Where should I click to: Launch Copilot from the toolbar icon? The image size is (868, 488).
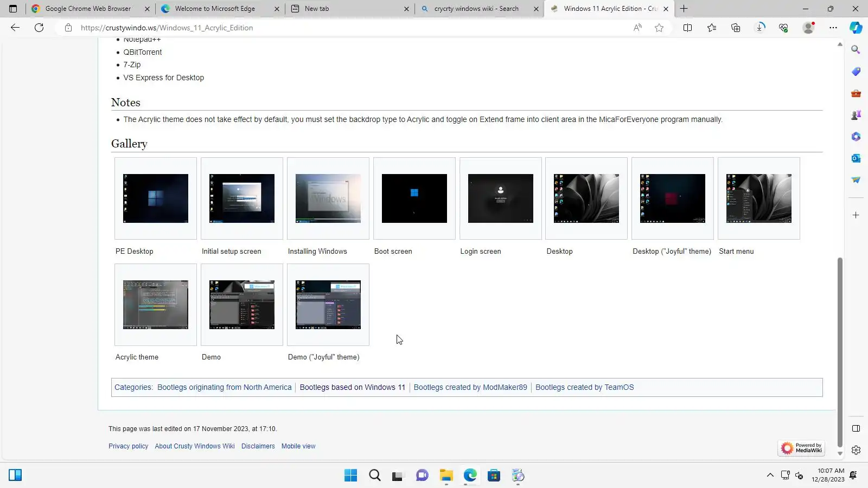tap(856, 28)
